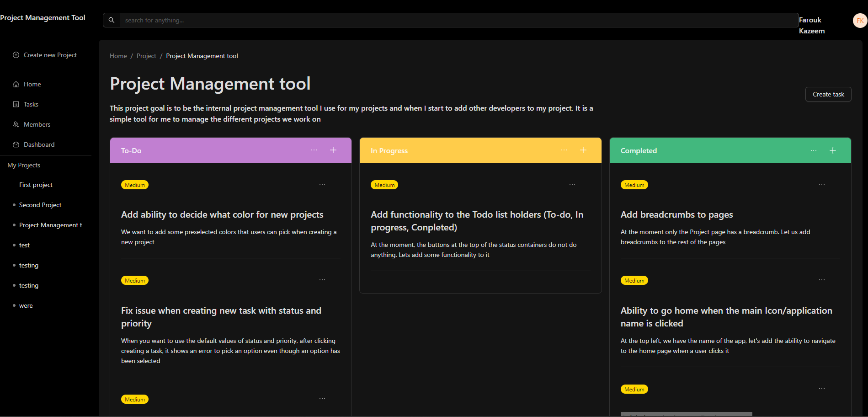Screen dimensions: 868x417
Task: Select 'Project Management t' in My Projects
Action: pos(51,225)
